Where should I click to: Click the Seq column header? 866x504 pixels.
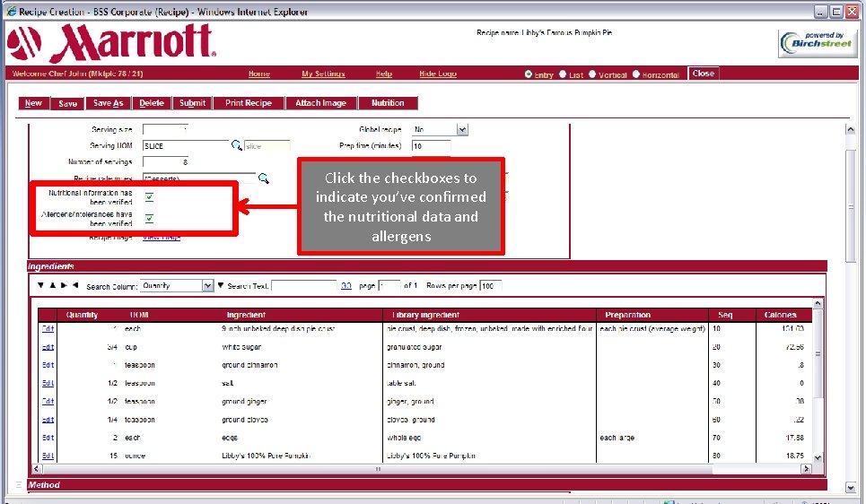point(725,315)
